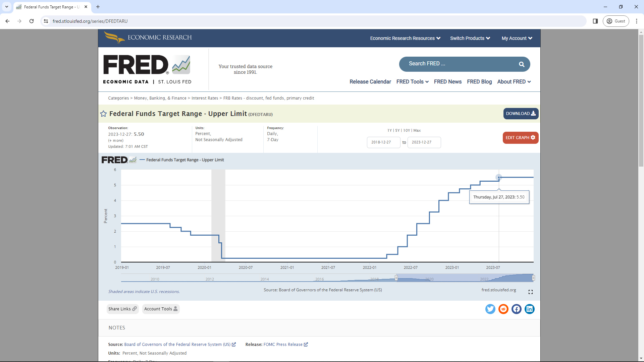Click the (+ more) observations link

coord(116,140)
